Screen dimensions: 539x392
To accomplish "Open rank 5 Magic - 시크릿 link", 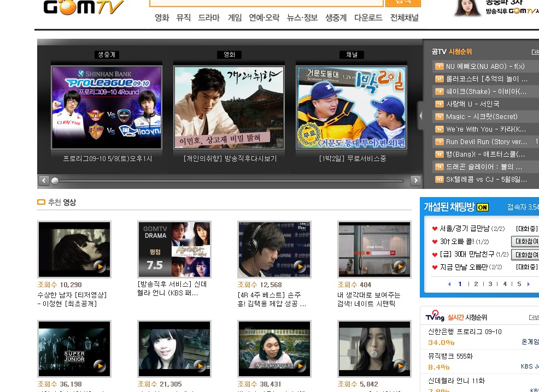I will [x=481, y=116].
